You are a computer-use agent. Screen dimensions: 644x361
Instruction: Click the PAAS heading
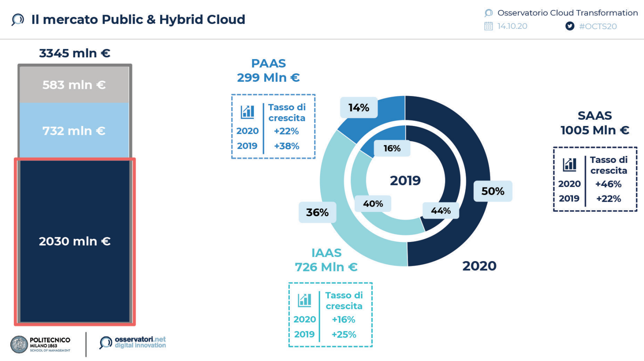click(269, 63)
